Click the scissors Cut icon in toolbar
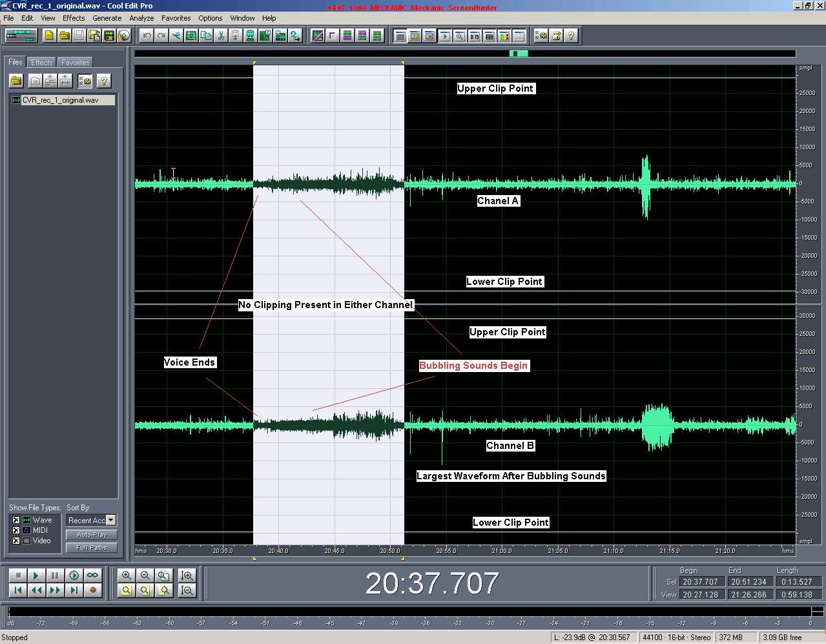The image size is (826, 644). (x=221, y=36)
